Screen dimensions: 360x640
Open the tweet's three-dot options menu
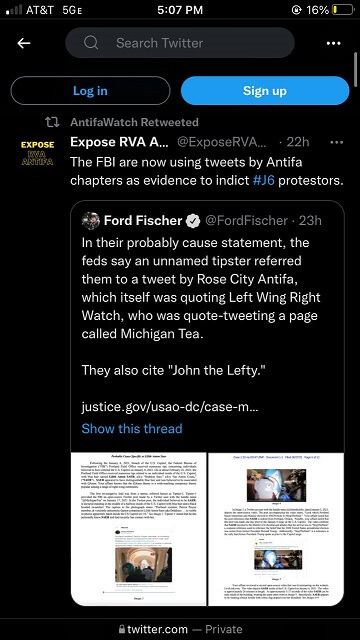[336, 142]
